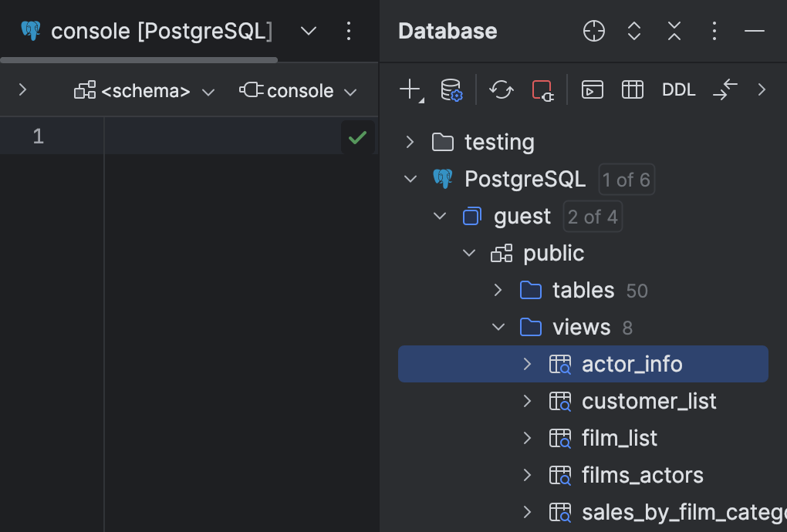The image size is (787, 532).
Task: Open the Data Source Properties icon
Action: (x=451, y=90)
